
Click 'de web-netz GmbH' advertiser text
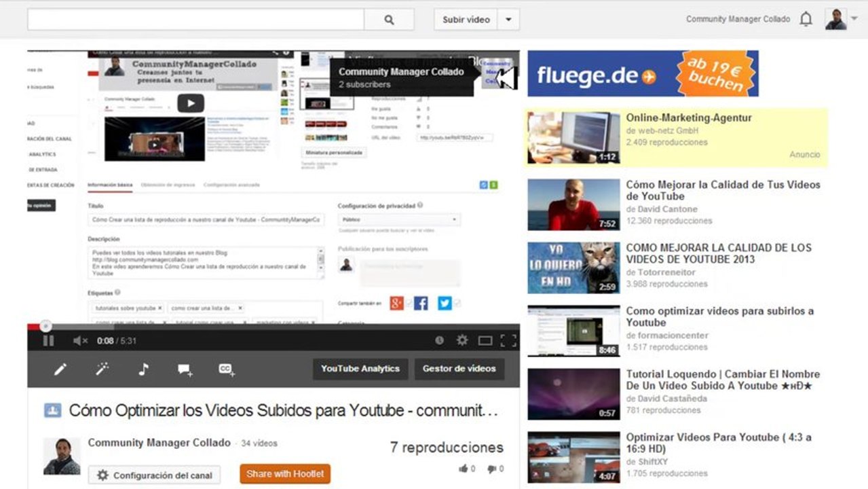pyautogui.click(x=662, y=130)
